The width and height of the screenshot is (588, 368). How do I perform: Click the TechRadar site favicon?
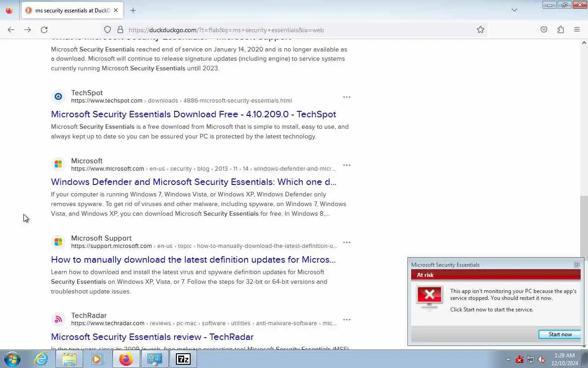coord(58,319)
